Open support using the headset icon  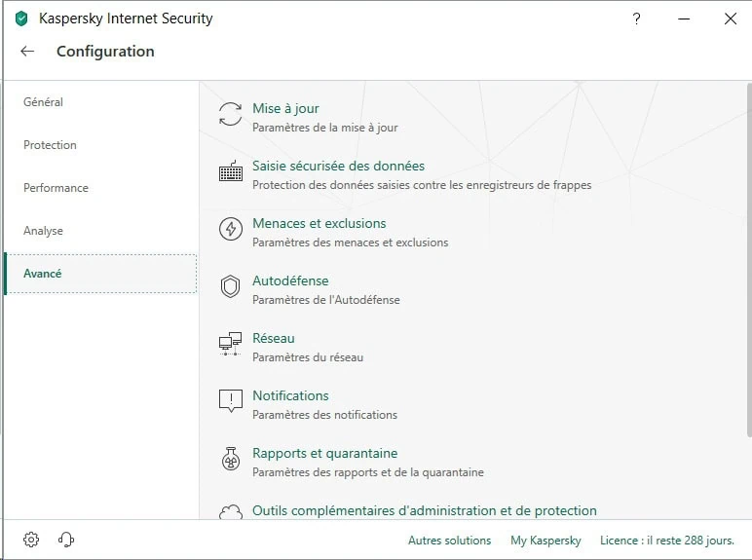click(x=66, y=540)
